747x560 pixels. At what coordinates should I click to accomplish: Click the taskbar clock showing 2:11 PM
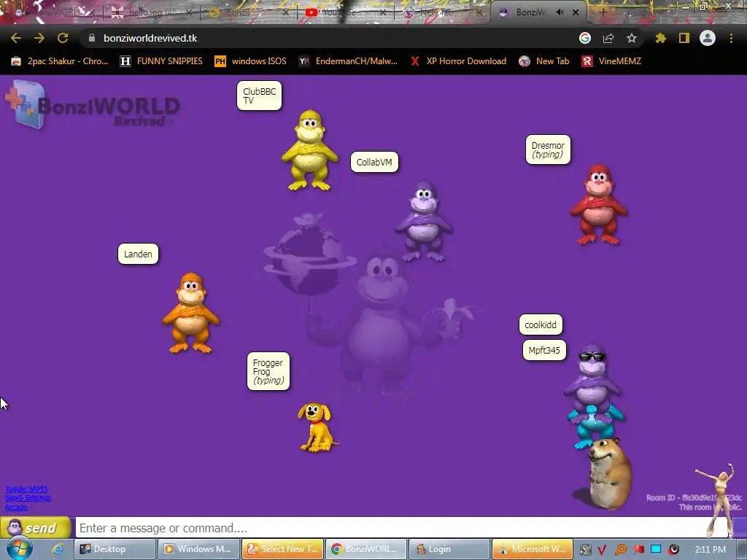point(711,550)
